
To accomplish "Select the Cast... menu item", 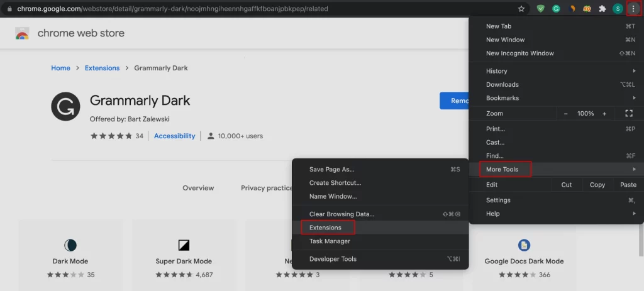I will pyautogui.click(x=556, y=143).
